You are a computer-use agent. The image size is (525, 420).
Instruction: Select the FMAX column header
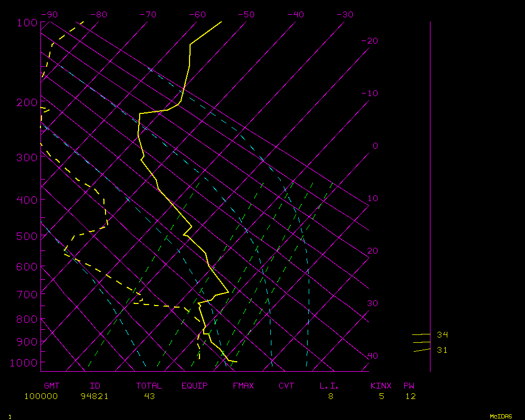pyautogui.click(x=244, y=386)
